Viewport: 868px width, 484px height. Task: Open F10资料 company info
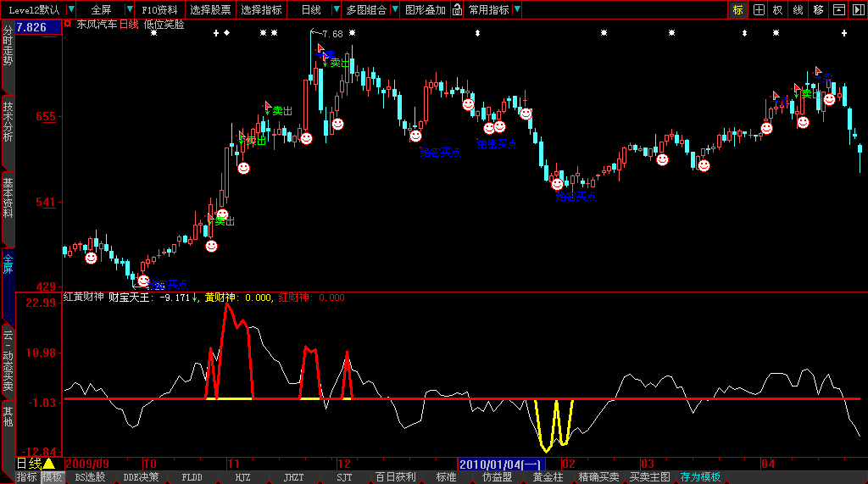point(159,10)
